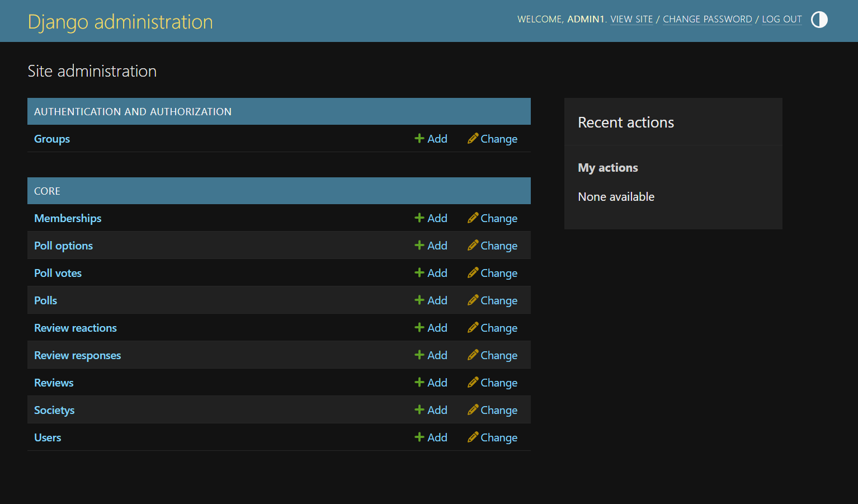Screen dimensions: 858x504
Task: Change Societys entries
Action: click(493, 410)
